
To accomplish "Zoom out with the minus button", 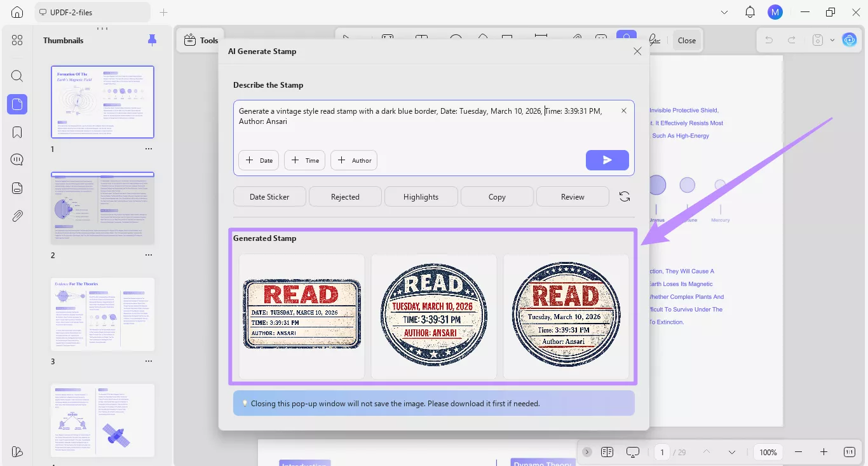I will (798, 452).
